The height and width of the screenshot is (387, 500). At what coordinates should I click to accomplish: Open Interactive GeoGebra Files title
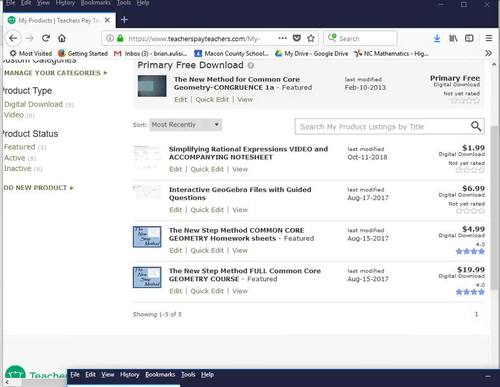coord(240,194)
